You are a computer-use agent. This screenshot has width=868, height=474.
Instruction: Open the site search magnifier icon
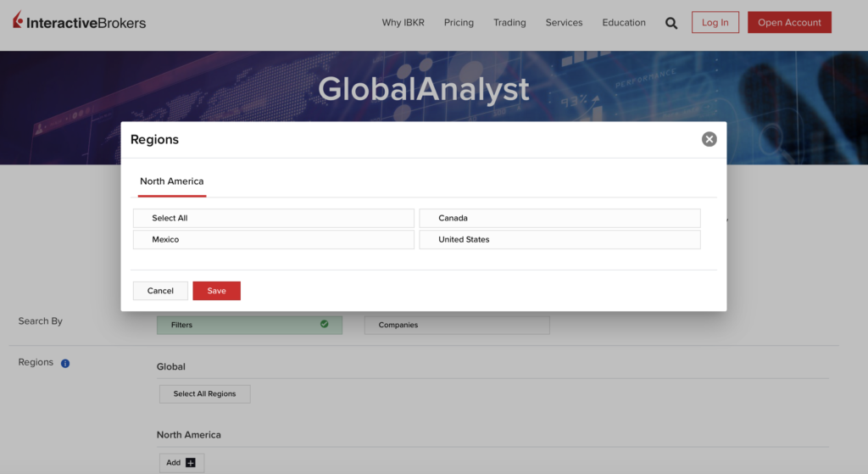coord(671,23)
